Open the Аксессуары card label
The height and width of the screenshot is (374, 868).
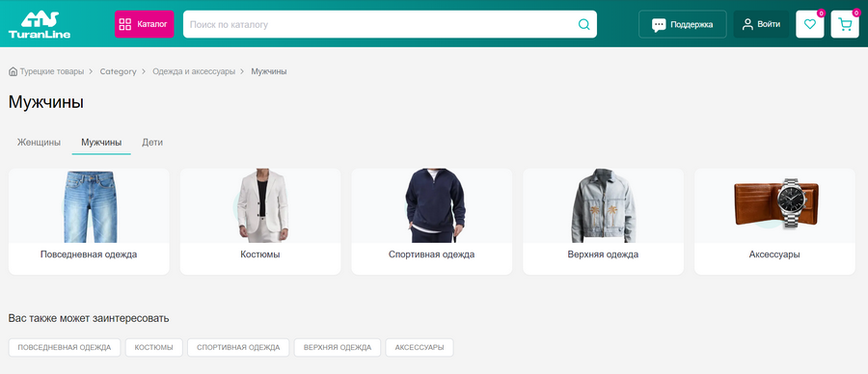[774, 254]
